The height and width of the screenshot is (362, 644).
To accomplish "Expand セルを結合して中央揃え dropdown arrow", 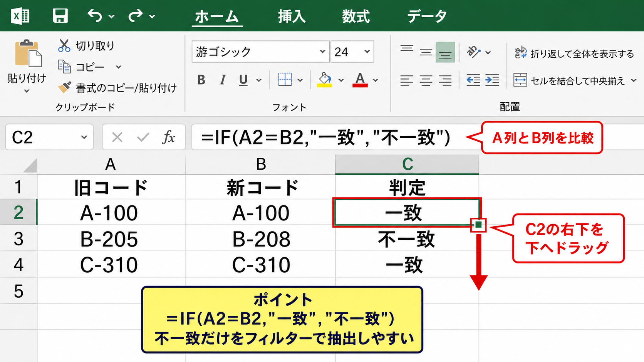I will coord(634,81).
